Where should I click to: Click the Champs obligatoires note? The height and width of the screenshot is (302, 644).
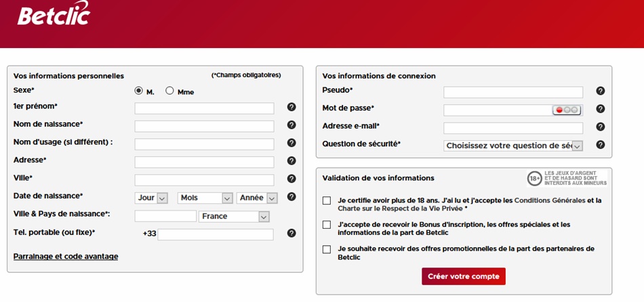tap(247, 75)
